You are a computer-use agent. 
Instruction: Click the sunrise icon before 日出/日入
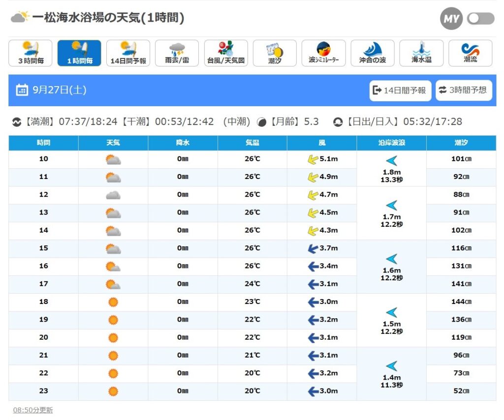(x=338, y=122)
